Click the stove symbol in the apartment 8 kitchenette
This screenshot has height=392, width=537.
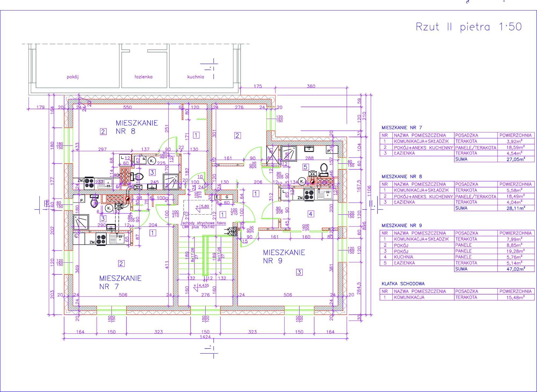coord(89,183)
